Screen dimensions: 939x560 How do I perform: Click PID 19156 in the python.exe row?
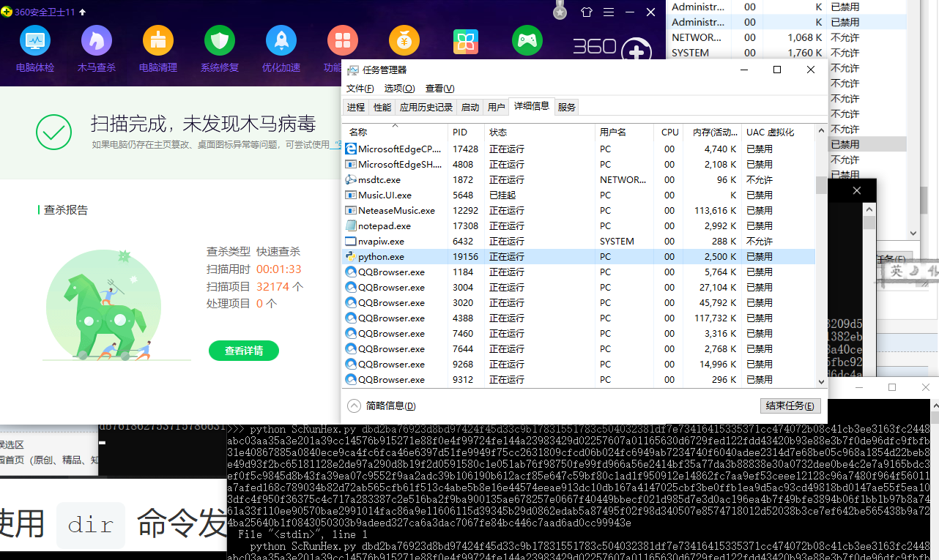tap(465, 257)
